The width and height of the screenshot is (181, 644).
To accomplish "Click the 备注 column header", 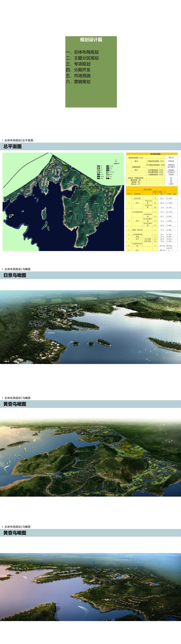I will coord(175,194).
